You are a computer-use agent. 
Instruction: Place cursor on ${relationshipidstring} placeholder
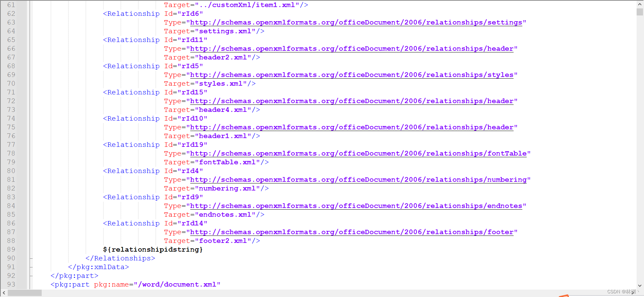[x=153, y=250]
